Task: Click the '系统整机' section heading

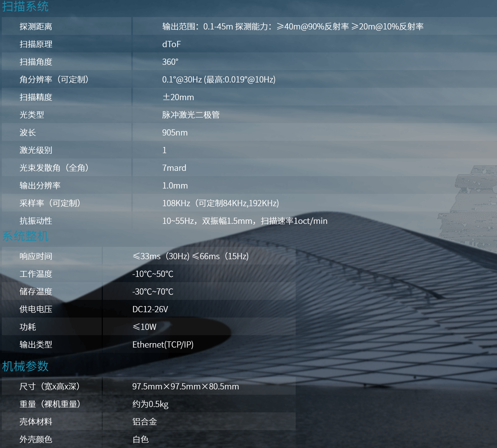Action: (x=25, y=236)
